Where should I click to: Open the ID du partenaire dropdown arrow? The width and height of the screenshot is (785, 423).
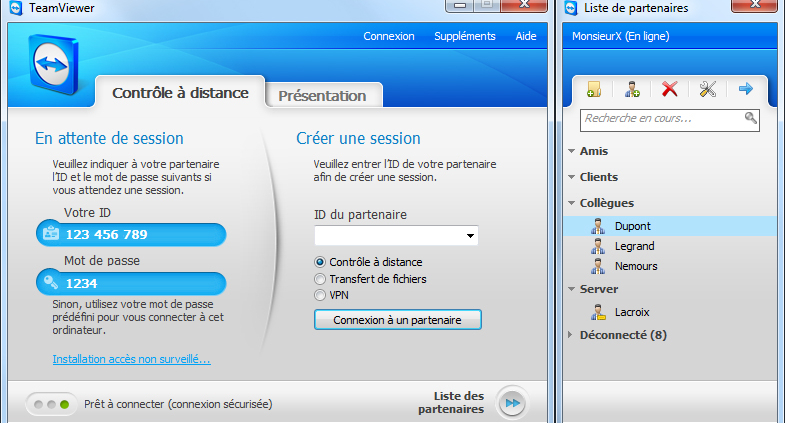470,236
